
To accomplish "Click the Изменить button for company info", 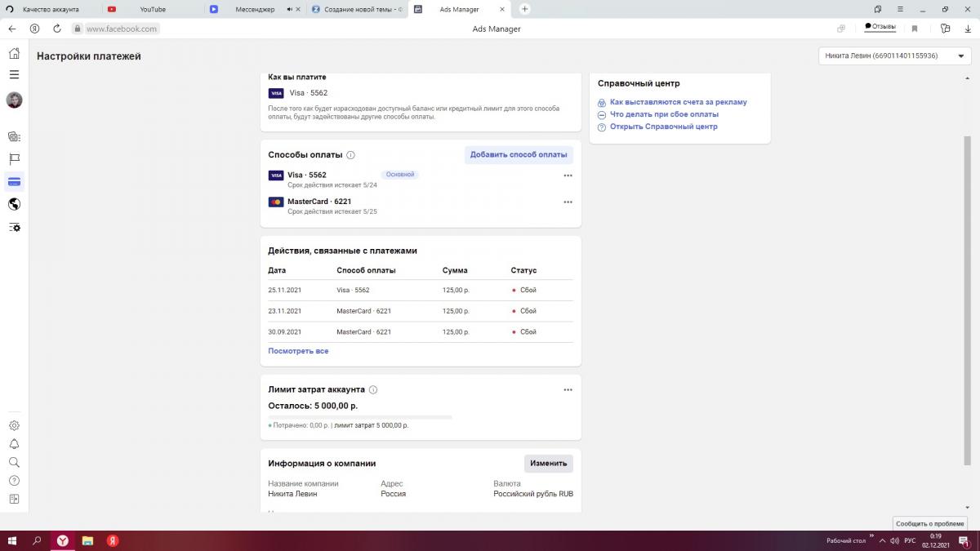I will [x=548, y=464].
